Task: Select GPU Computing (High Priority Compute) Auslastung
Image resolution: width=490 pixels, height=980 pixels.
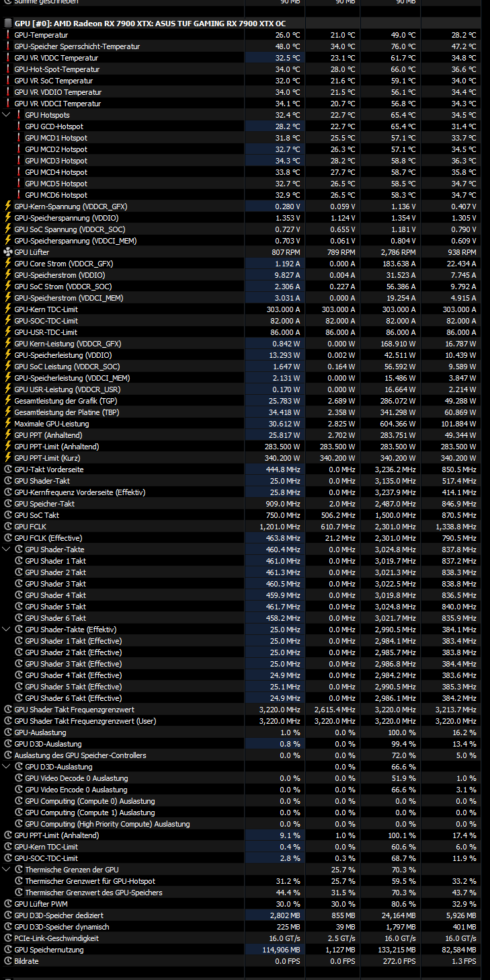Action: click(108, 823)
